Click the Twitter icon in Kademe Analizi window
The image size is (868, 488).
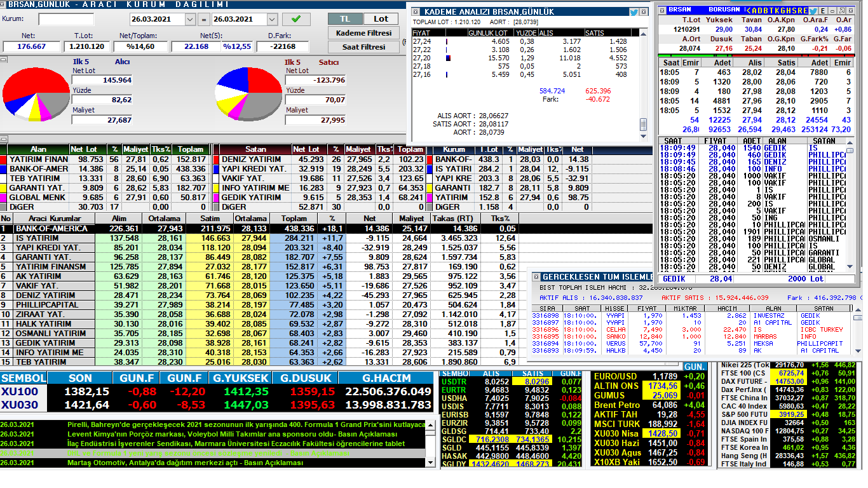coord(634,11)
